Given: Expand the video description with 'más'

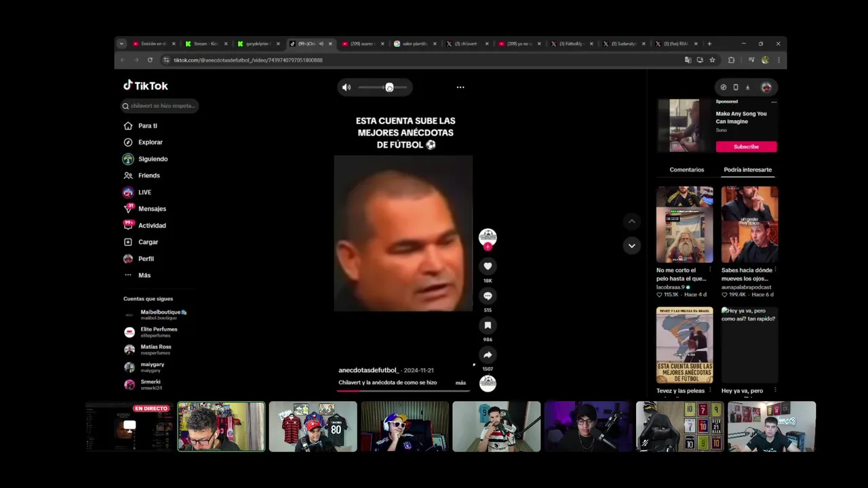Looking at the screenshot, I should [460, 383].
